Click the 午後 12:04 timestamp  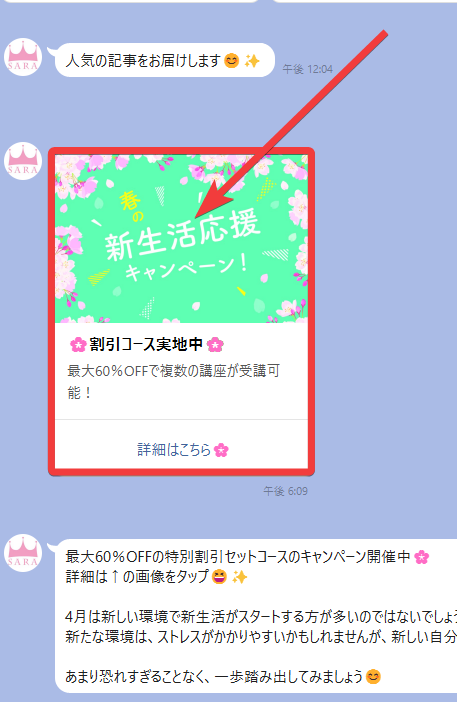[308, 69]
